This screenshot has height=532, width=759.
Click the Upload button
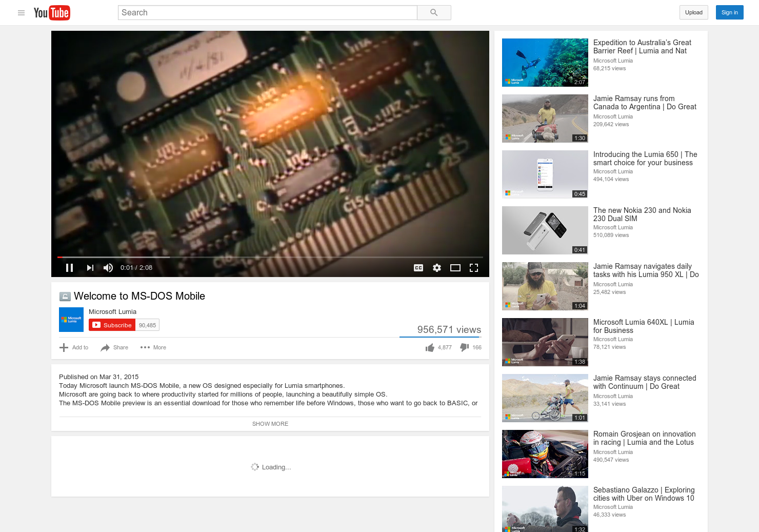(694, 13)
